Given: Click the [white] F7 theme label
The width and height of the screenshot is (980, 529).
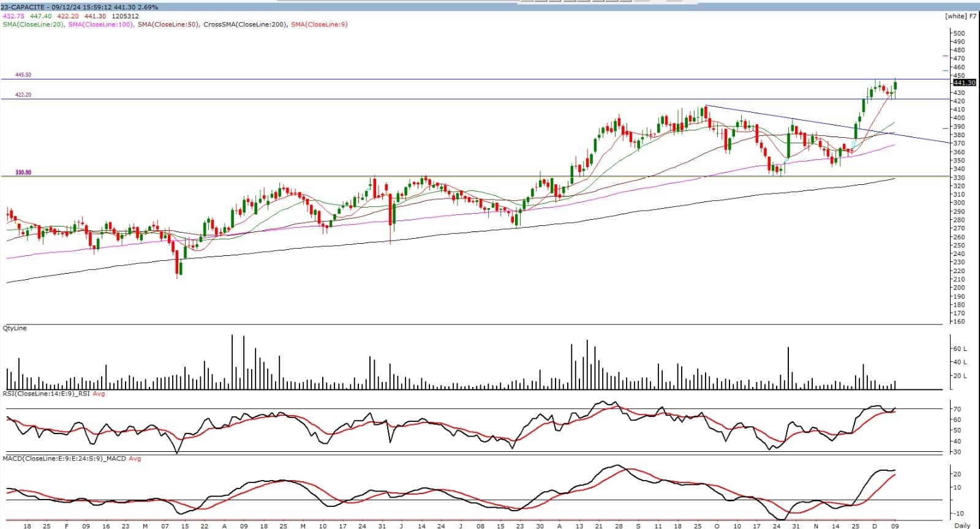Looking at the screenshot, I should (961, 16).
